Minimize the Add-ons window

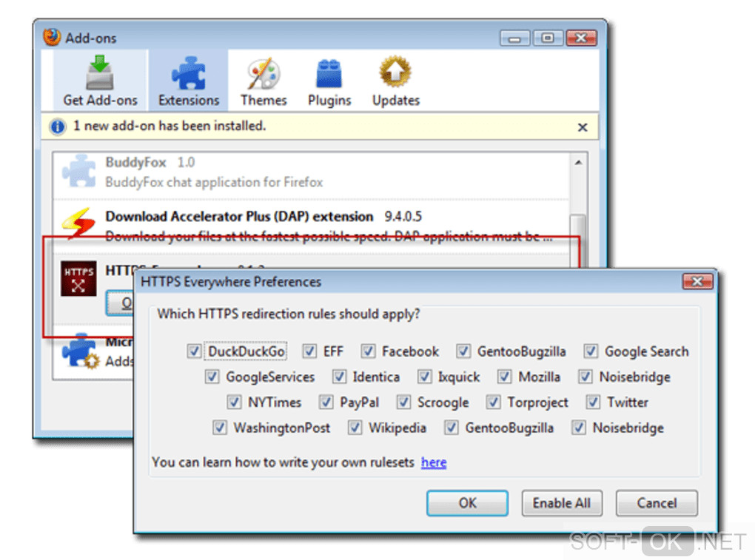click(x=514, y=38)
